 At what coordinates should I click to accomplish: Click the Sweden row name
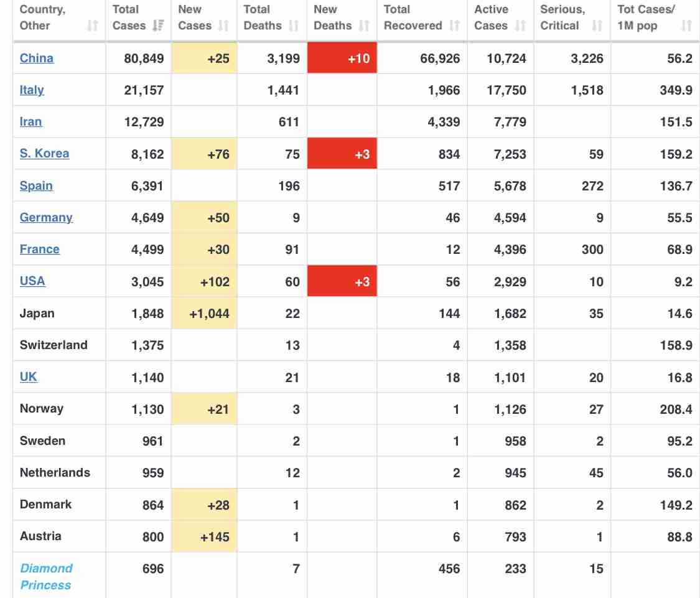point(42,441)
